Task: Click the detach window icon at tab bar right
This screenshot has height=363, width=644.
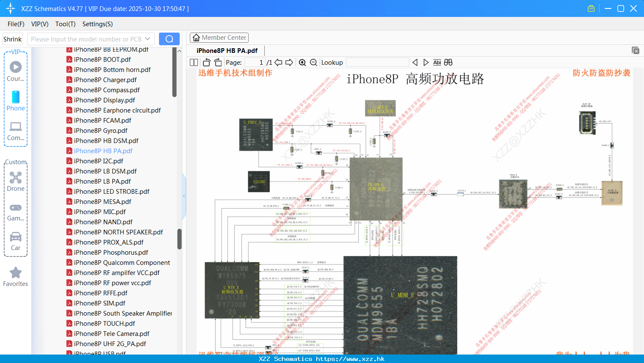Action: [636, 50]
